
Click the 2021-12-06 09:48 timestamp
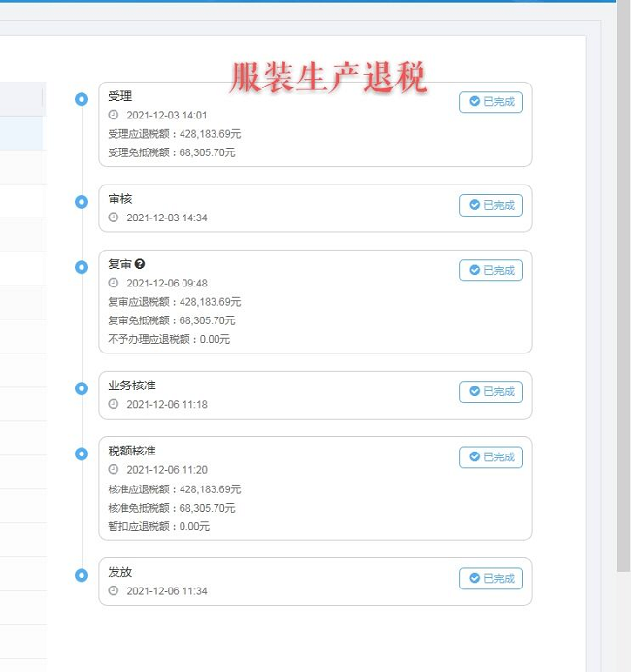(167, 283)
